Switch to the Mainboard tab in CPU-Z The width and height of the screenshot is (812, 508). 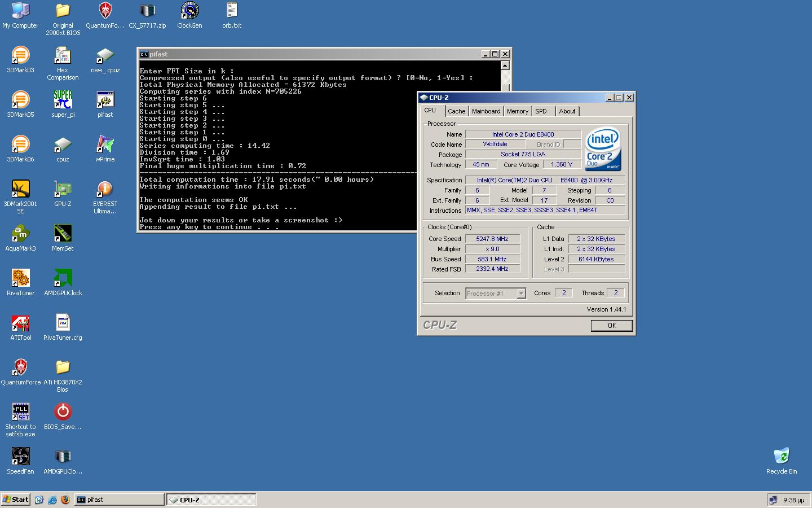tap(486, 111)
